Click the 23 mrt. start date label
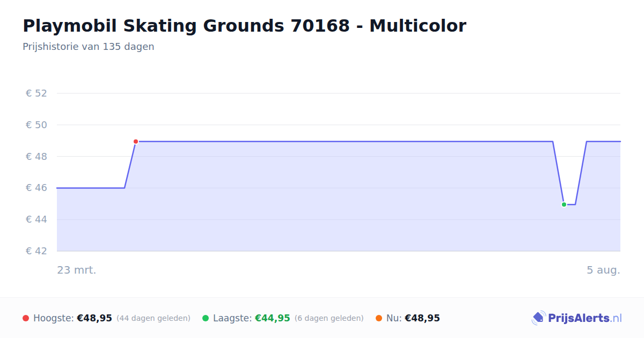This screenshot has height=338, width=644. coord(77,270)
